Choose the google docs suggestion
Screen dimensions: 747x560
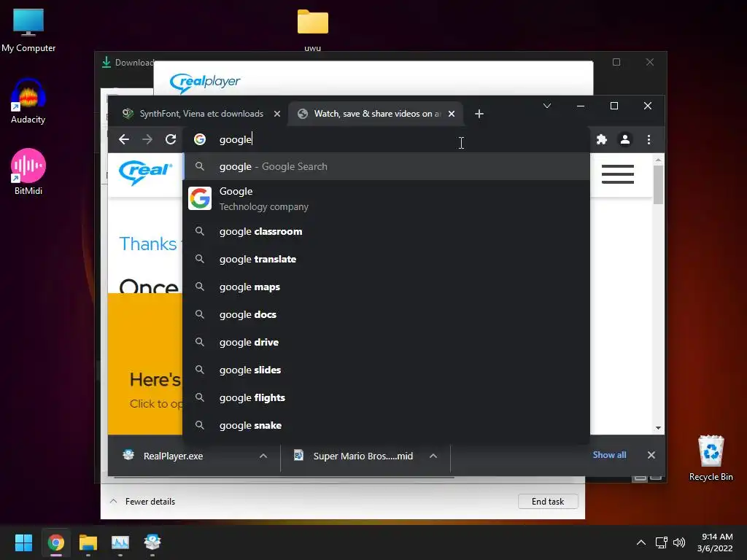(386, 314)
